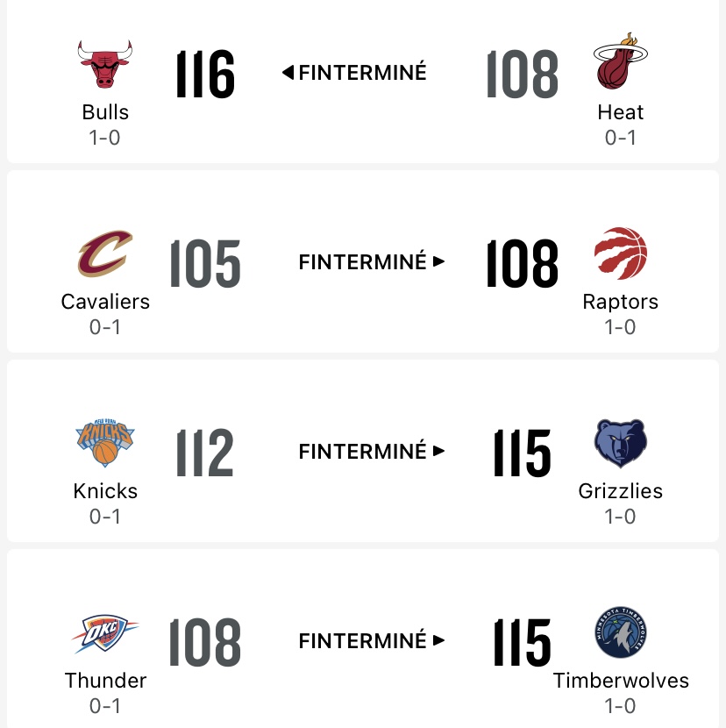The height and width of the screenshot is (728, 726).
Task: Open the New York Knicks logo
Action: (x=105, y=442)
